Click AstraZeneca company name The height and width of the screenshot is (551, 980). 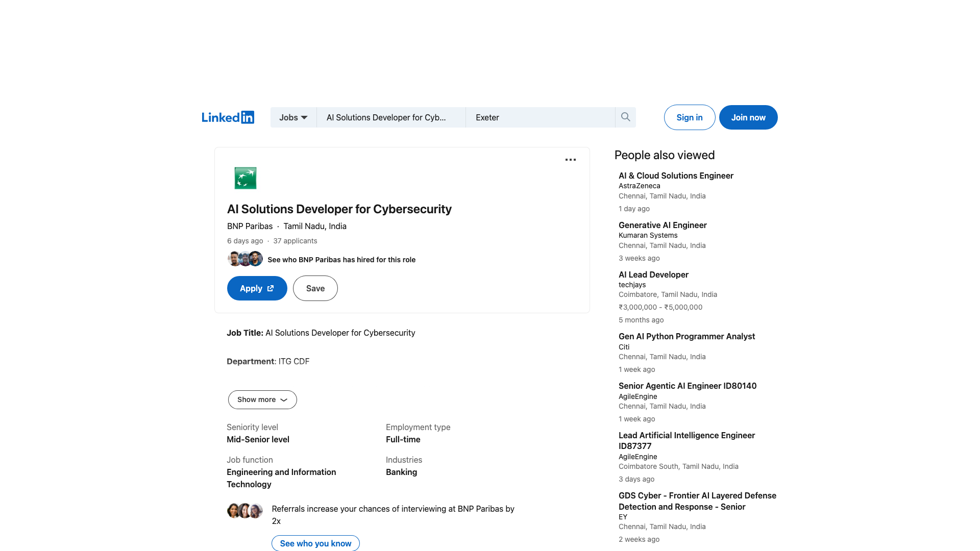point(639,186)
